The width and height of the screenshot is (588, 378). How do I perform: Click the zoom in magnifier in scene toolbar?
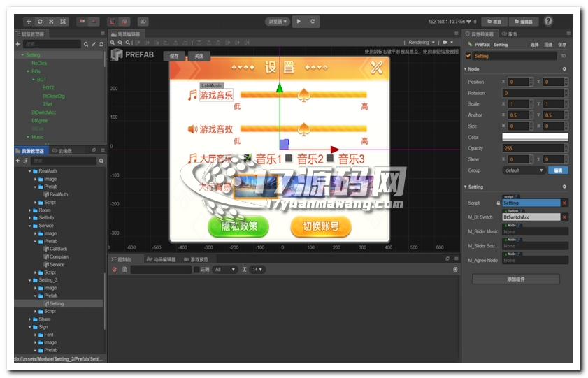(x=113, y=43)
